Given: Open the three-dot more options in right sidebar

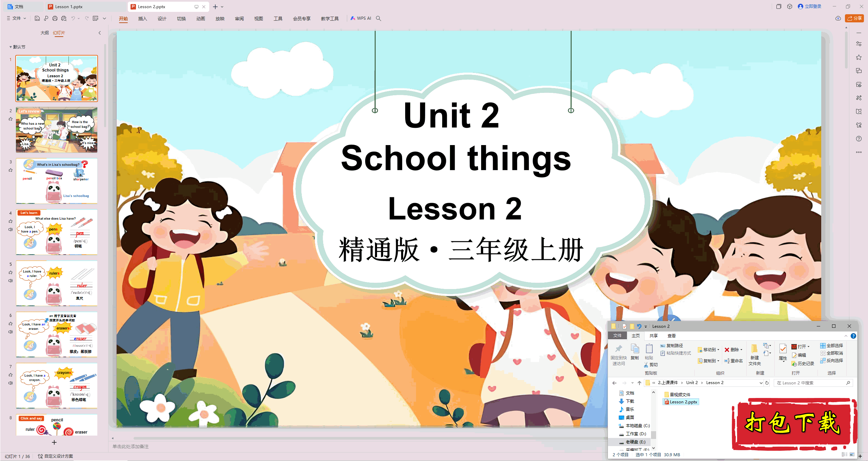Looking at the screenshot, I should 859,152.
